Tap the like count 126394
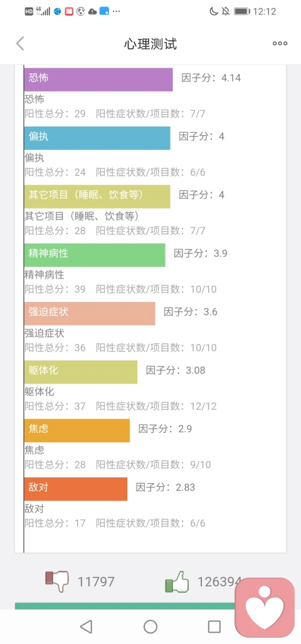This screenshot has width=301, height=644. (219, 582)
